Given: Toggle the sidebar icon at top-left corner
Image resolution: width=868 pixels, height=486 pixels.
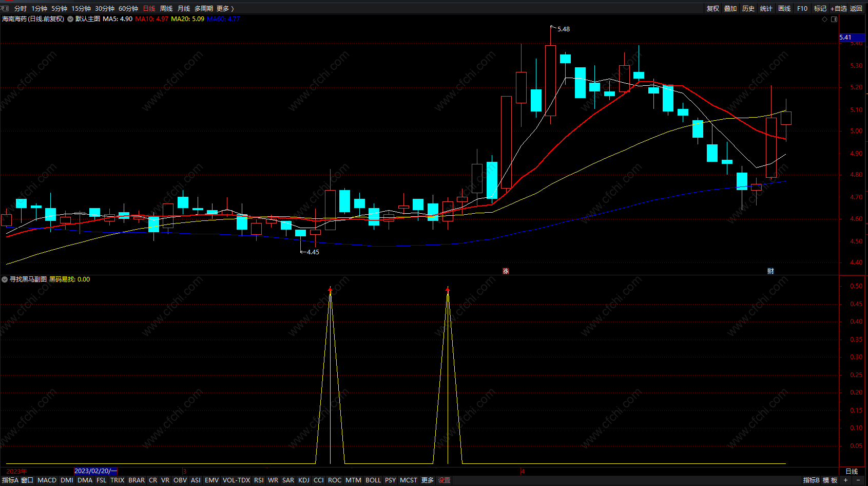Looking at the screenshot, I should [5, 8].
